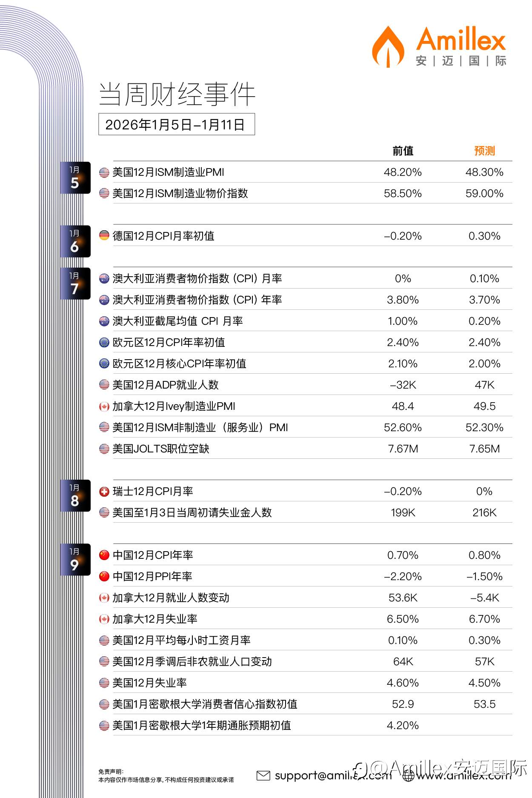Click the Canada flag beside Ivey制造业PMI row

pos(104,406)
